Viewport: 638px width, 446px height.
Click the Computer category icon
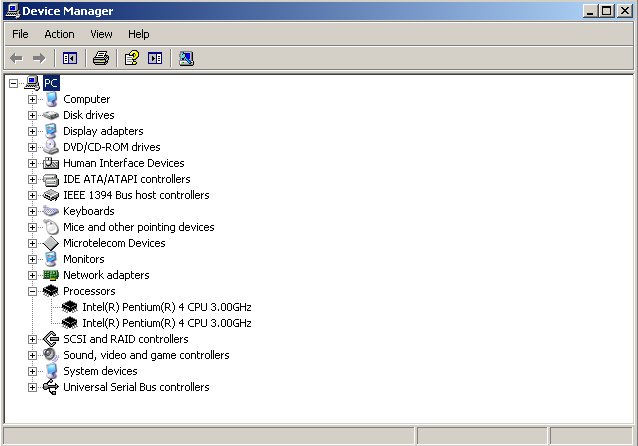pos(51,99)
